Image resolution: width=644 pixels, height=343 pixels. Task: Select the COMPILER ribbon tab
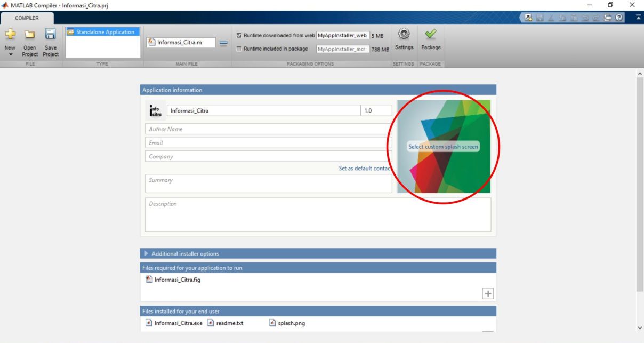coord(26,18)
